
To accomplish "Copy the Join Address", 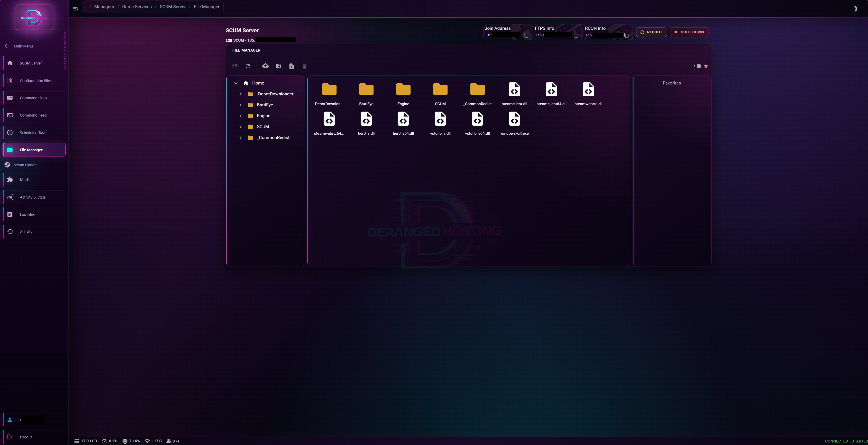I will [526, 35].
